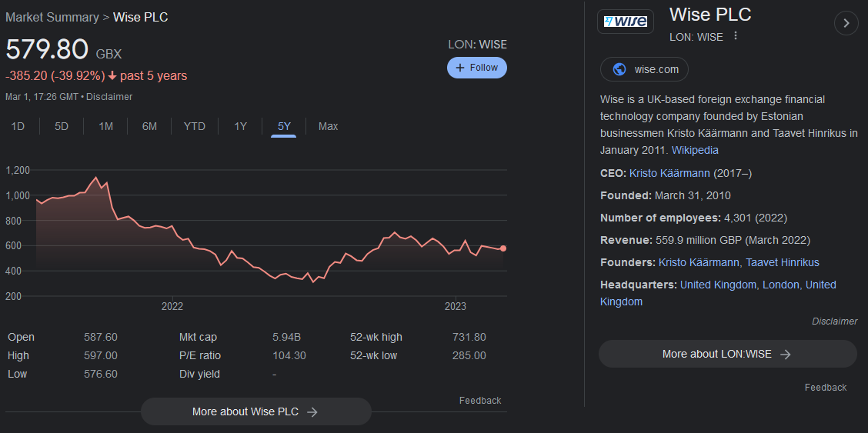Click the 2022 label on the chart axis

[x=172, y=306]
